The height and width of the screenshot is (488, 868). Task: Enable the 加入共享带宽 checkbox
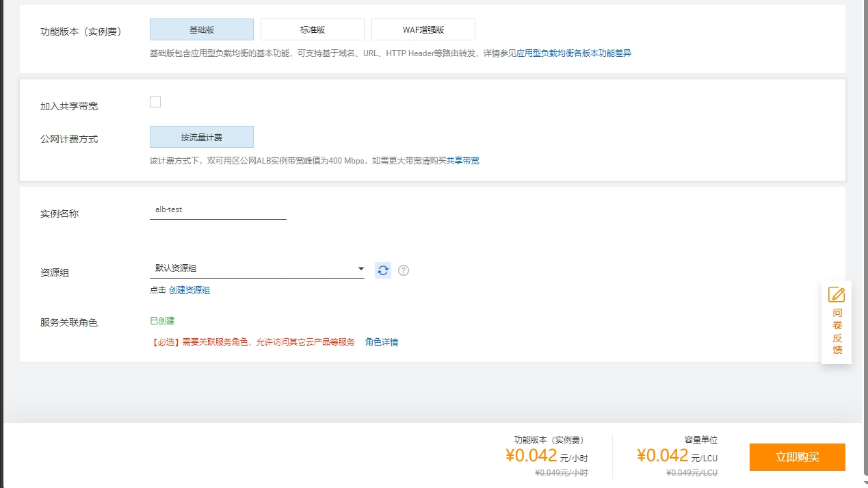155,101
